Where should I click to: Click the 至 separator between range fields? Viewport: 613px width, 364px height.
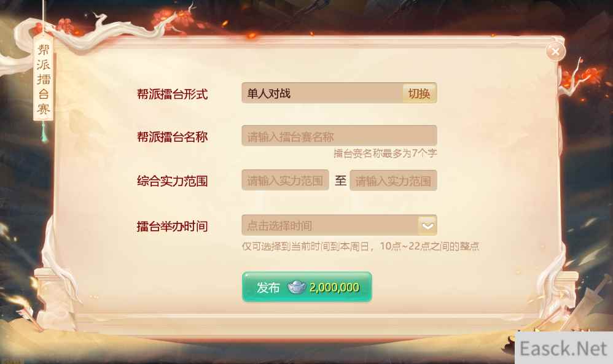pos(340,180)
